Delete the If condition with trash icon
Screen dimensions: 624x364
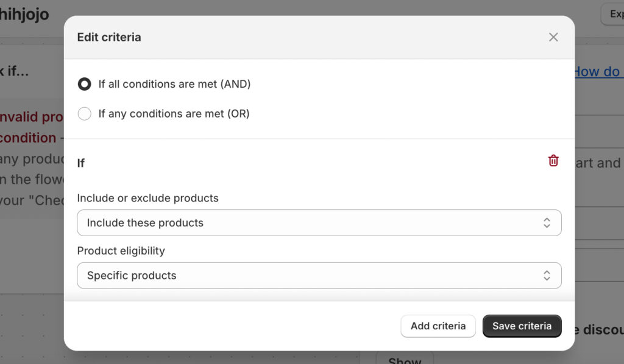point(553,161)
